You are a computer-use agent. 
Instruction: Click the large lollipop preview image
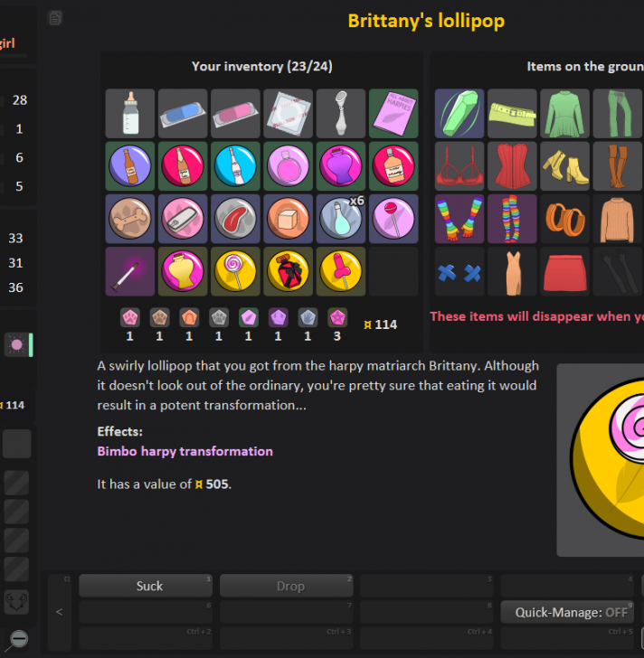pos(601,459)
